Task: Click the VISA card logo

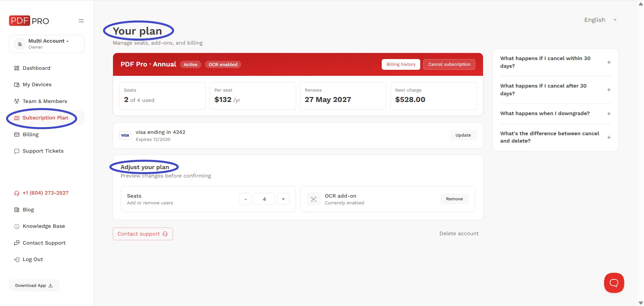Action: click(125, 135)
